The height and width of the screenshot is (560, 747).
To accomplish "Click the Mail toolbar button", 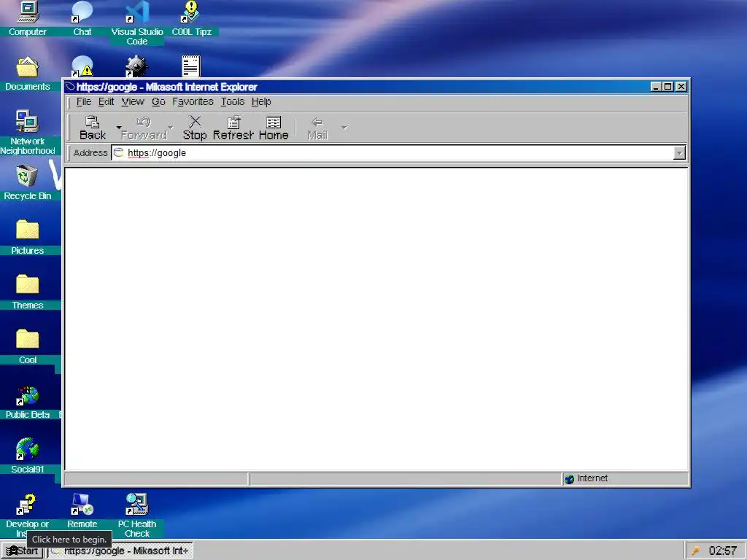I will click(317, 128).
